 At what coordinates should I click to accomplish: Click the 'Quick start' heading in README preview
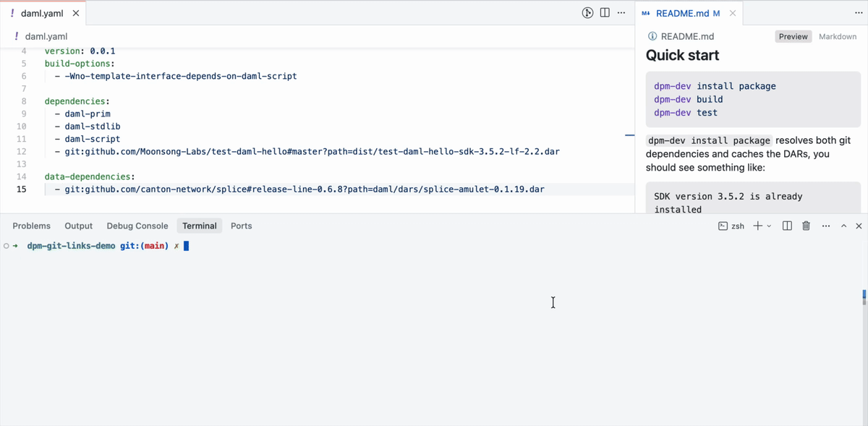pyautogui.click(x=682, y=56)
